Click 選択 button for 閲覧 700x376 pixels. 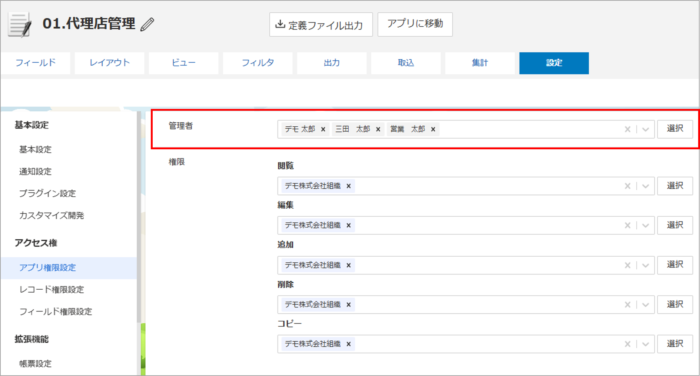point(675,186)
